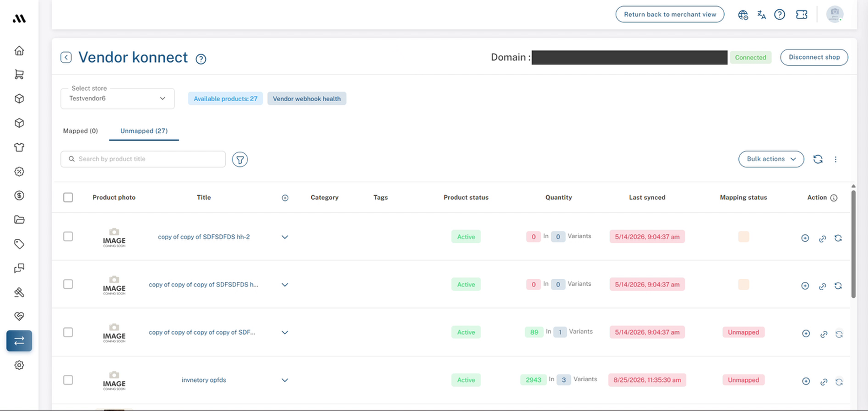
Task: Expand chevron of copy of copy of copy of SDFSDFDS h... row
Action: 285,285
